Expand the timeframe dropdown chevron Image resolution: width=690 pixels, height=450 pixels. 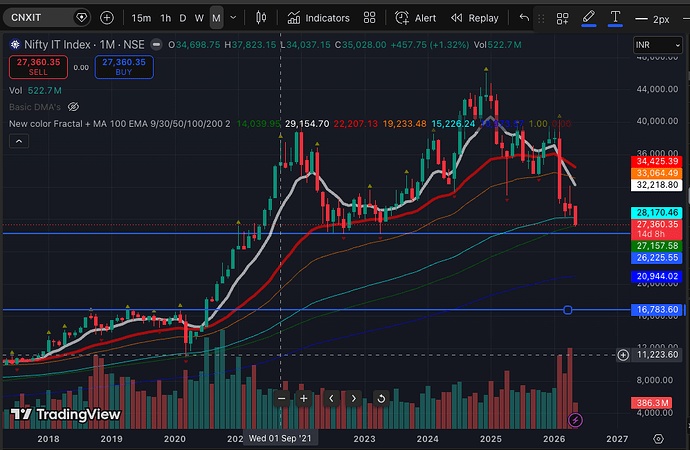pyautogui.click(x=233, y=18)
